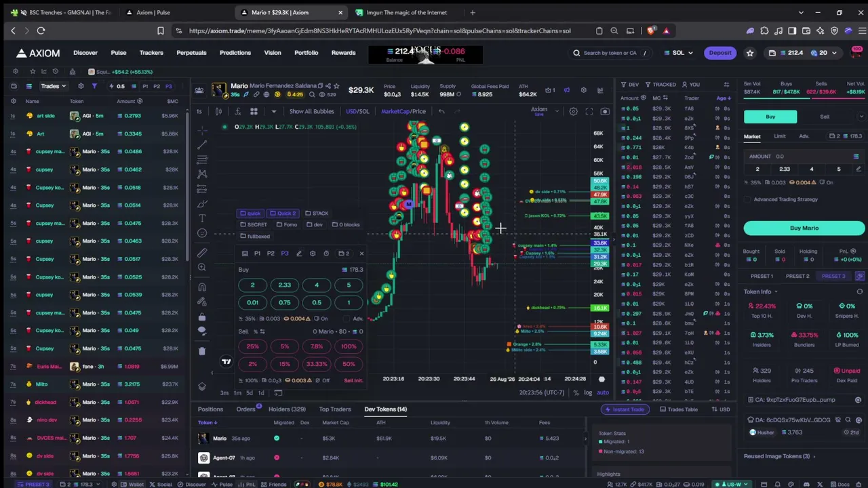
Task: Enter fullscreen chart mode
Action: tap(589, 111)
